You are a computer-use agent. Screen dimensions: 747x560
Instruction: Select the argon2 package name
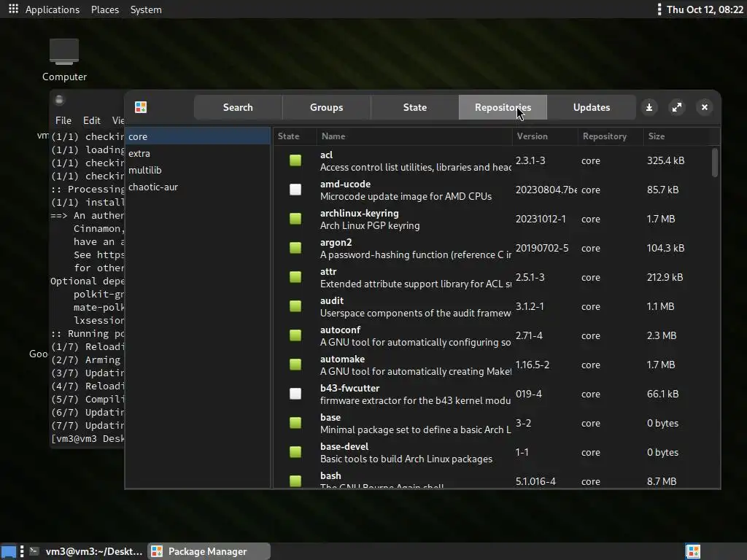click(336, 242)
